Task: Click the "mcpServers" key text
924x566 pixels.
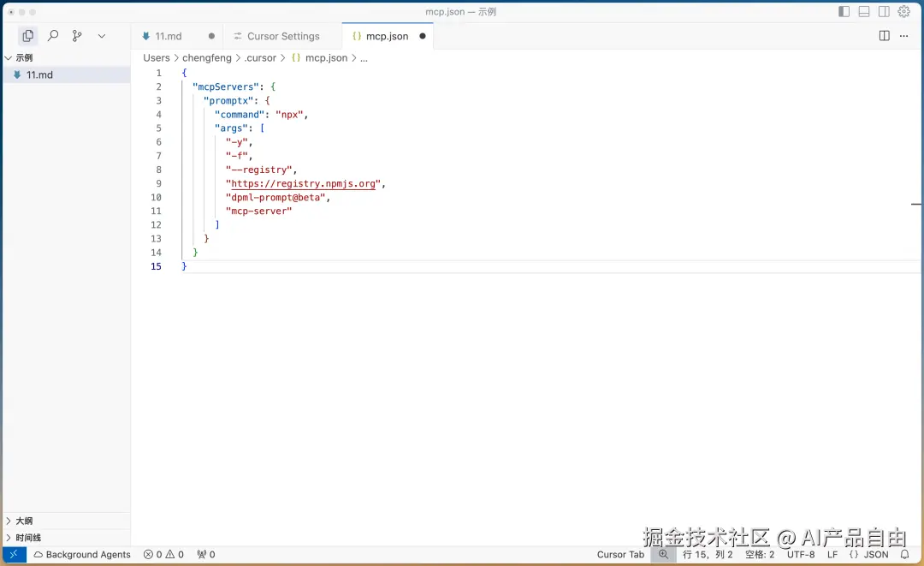Action: [225, 86]
